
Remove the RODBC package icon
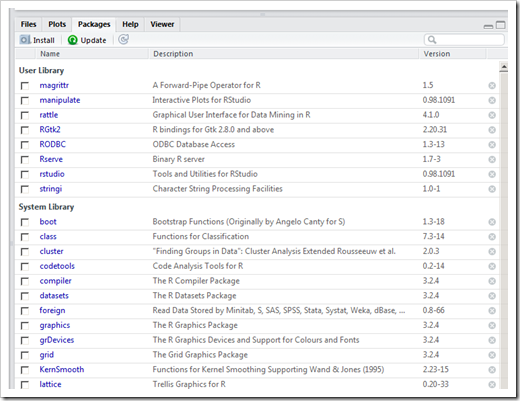pos(492,145)
